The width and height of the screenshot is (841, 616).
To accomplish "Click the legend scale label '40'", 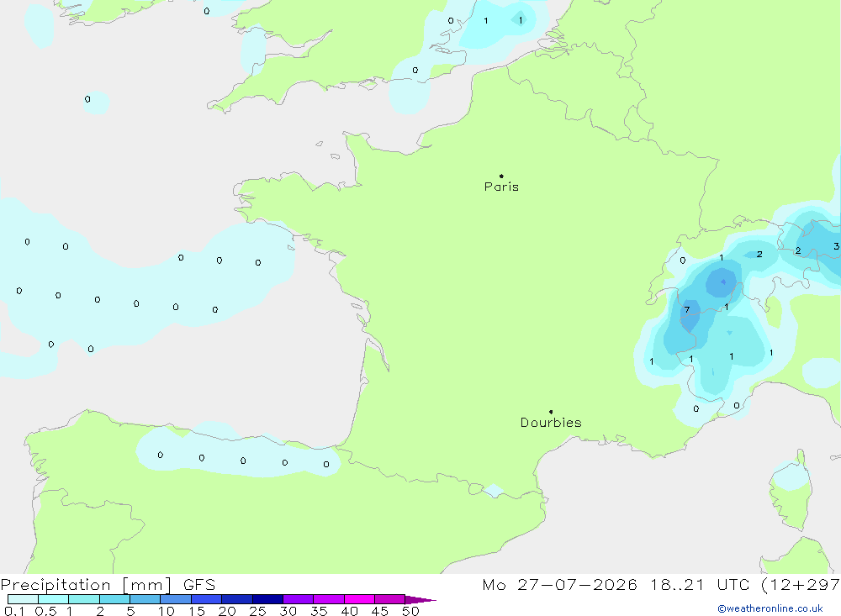I will pos(349,611).
